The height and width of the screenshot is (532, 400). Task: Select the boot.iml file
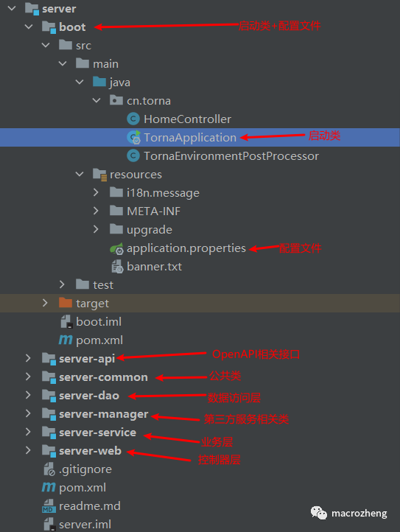[x=99, y=321]
